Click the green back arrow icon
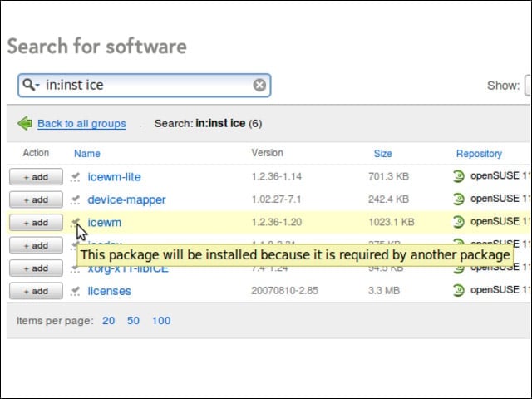 (x=25, y=123)
